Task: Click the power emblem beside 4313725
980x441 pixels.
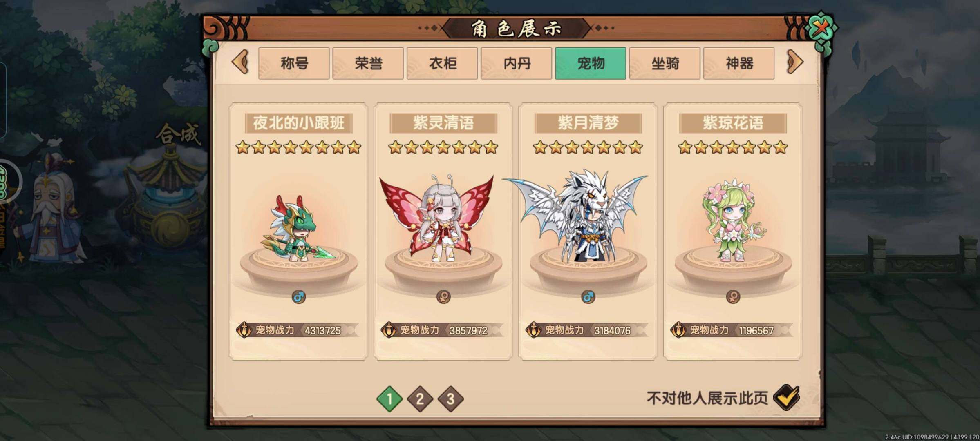Action: click(x=244, y=330)
